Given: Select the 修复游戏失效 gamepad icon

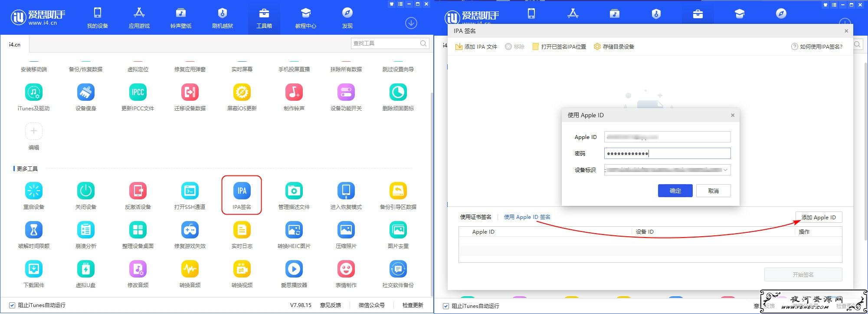Looking at the screenshot, I should click(x=190, y=230).
